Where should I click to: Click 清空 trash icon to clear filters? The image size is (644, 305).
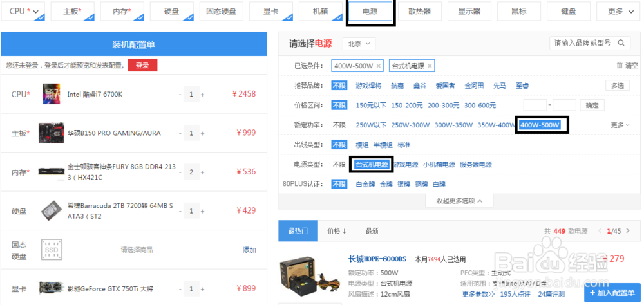[x=627, y=65]
